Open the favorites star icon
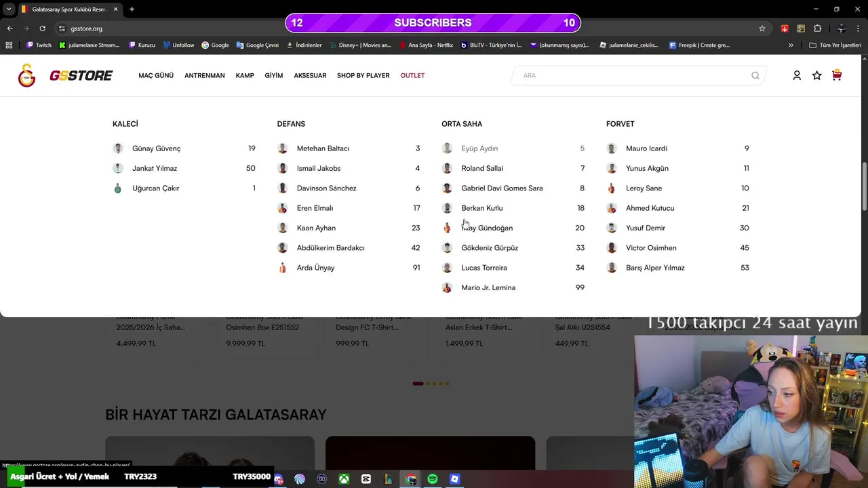Image resolution: width=868 pixels, height=488 pixels. (x=816, y=75)
